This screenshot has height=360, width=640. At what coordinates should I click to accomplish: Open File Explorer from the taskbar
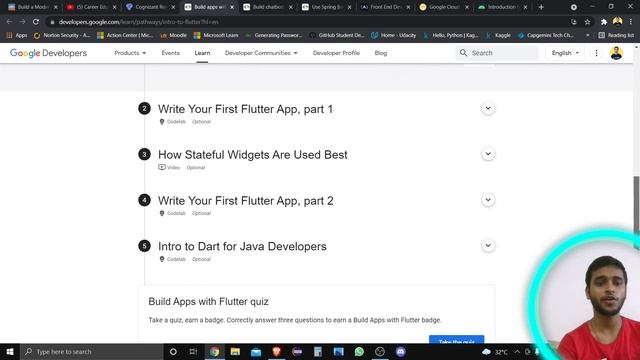[235, 351]
